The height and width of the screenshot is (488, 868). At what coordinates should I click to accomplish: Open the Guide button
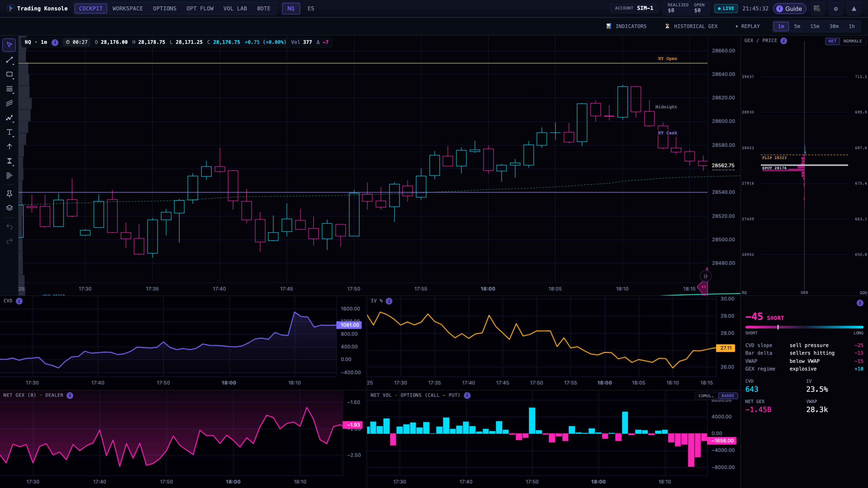pyautogui.click(x=790, y=9)
